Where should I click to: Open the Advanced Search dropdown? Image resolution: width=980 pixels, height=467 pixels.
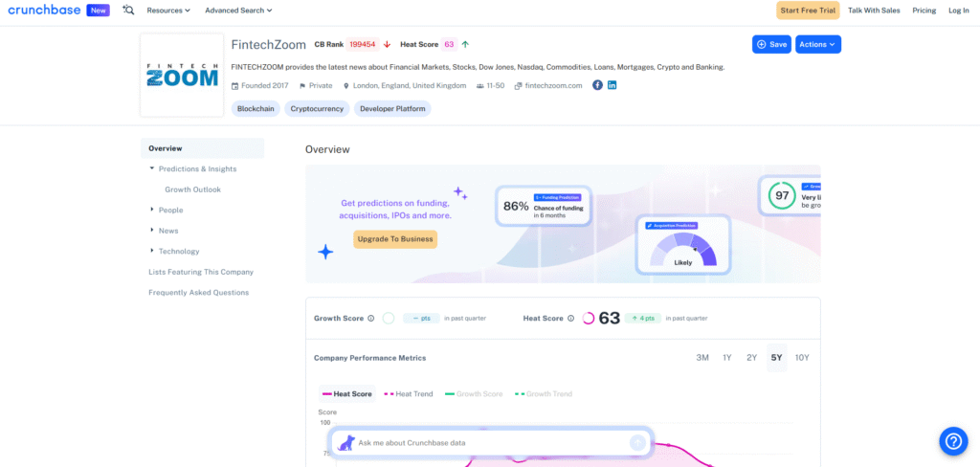point(238,11)
